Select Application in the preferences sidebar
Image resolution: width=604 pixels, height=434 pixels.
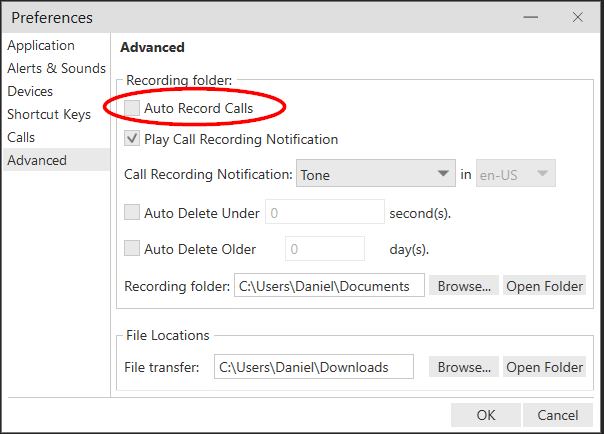(41, 46)
